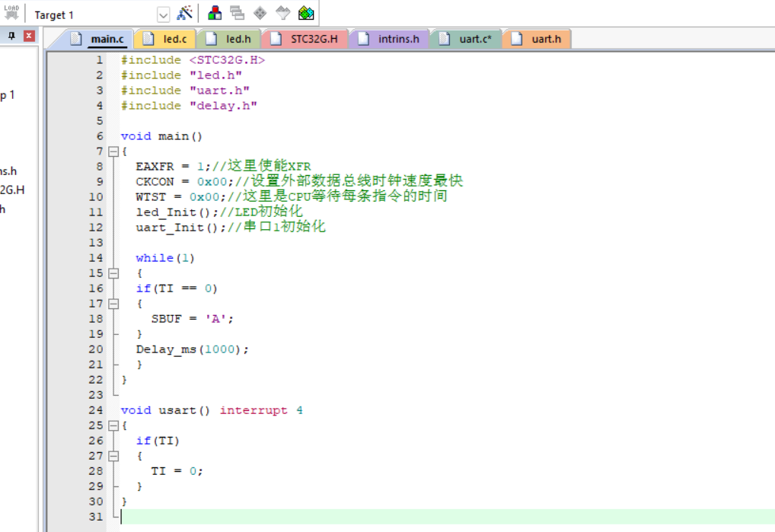This screenshot has width=775, height=532.
Task: Collapse usart function fold at line 25
Action: pyautogui.click(x=113, y=425)
